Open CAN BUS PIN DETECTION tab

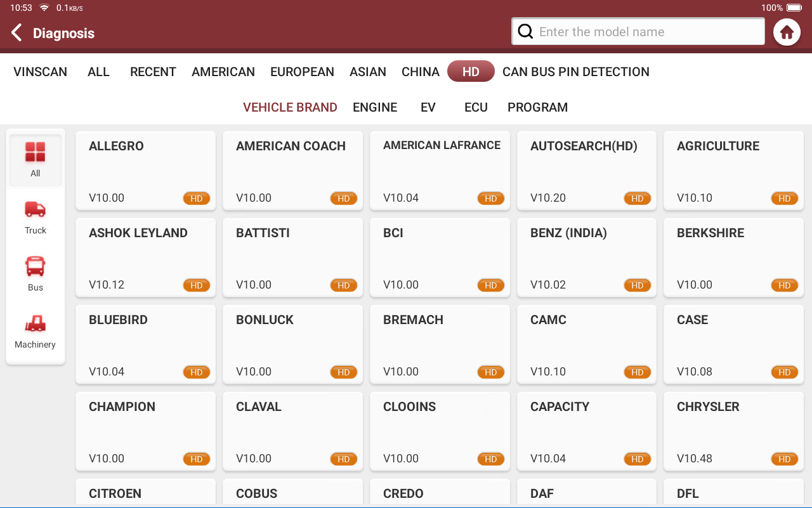[x=576, y=72]
